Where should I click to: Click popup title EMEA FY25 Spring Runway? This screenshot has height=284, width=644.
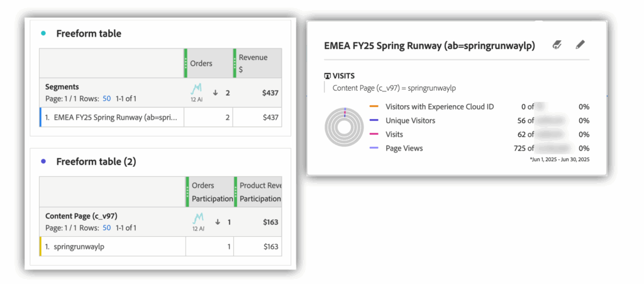pyautogui.click(x=429, y=46)
